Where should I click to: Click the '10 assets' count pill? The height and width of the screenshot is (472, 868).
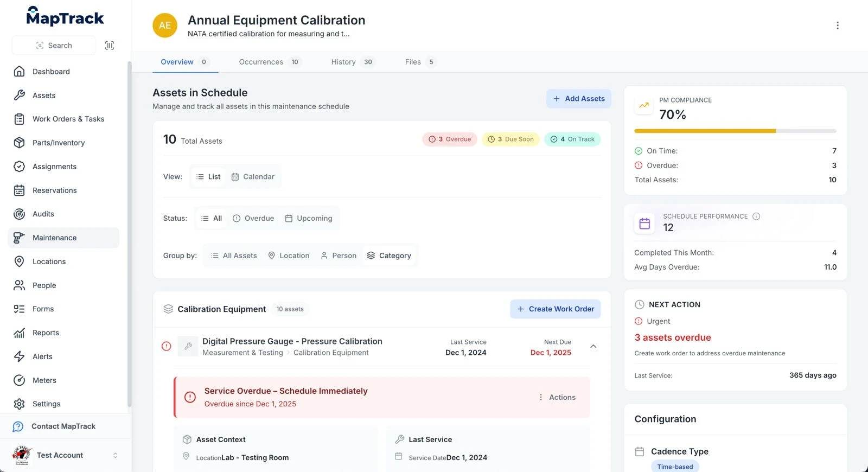(x=290, y=309)
